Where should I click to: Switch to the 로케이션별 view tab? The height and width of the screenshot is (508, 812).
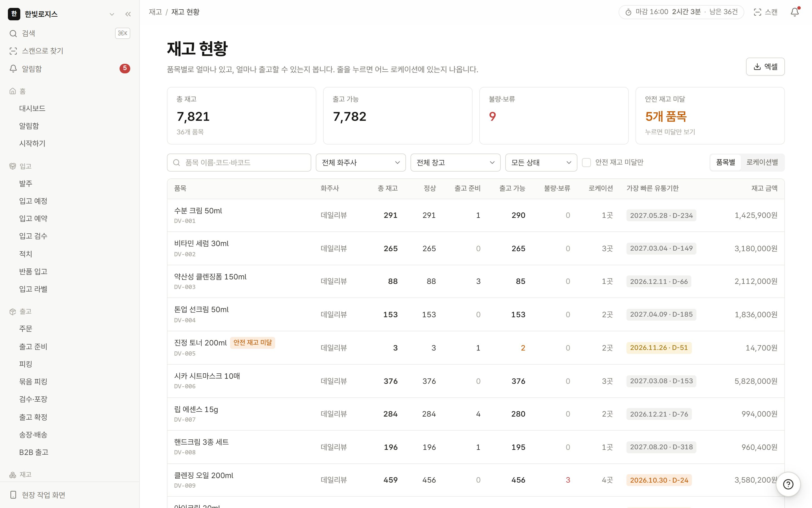[x=762, y=162]
